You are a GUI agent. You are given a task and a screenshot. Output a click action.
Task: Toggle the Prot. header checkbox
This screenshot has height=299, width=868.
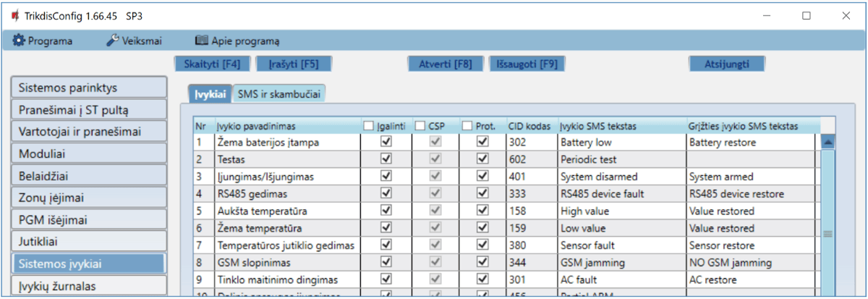click(x=467, y=126)
